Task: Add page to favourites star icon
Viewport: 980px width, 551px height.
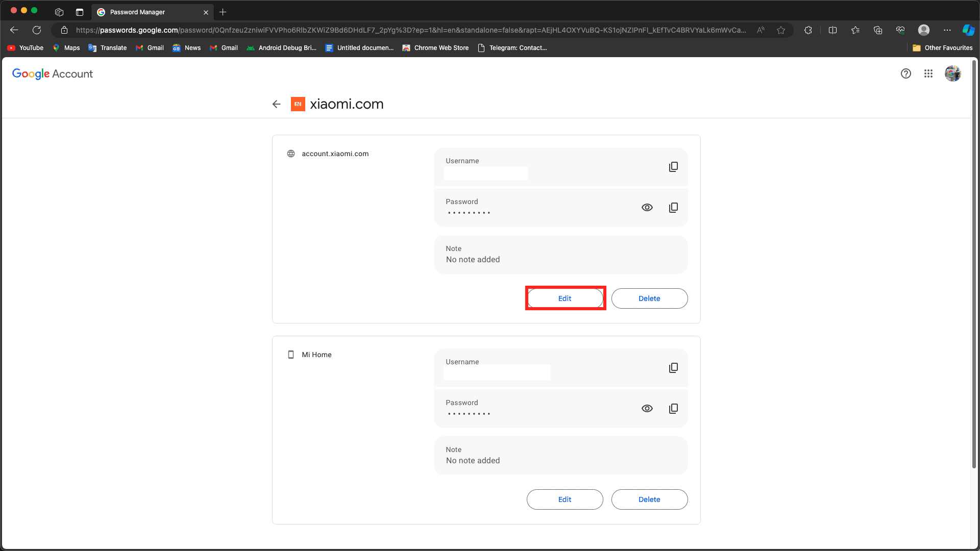Action: click(x=780, y=30)
